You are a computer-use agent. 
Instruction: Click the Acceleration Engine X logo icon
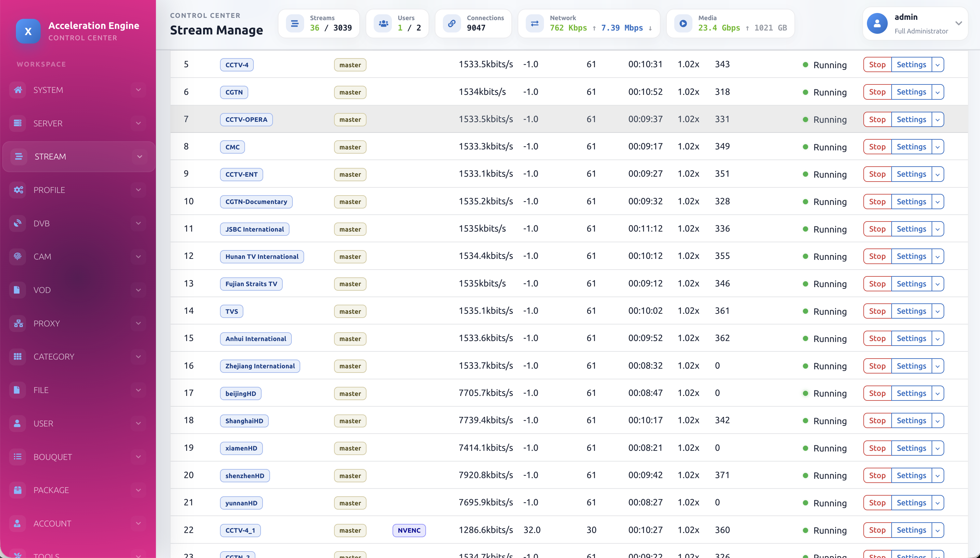click(x=28, y=32)
